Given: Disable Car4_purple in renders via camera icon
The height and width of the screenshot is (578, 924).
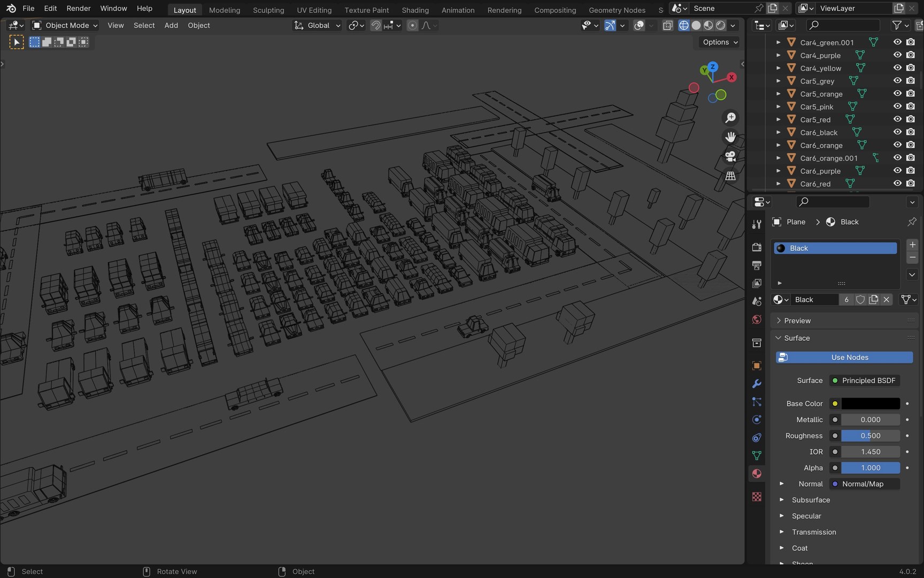Looking at the screenshot, I should [911, 55].
